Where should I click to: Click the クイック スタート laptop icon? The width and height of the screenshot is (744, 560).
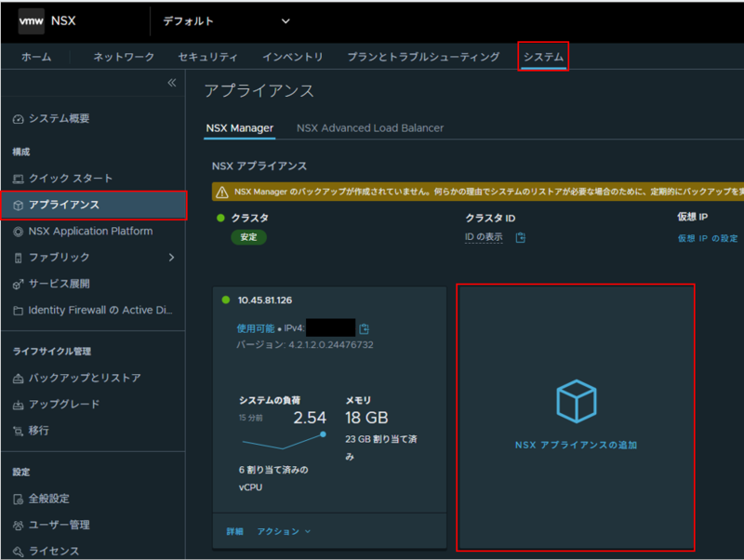[18, 179]
